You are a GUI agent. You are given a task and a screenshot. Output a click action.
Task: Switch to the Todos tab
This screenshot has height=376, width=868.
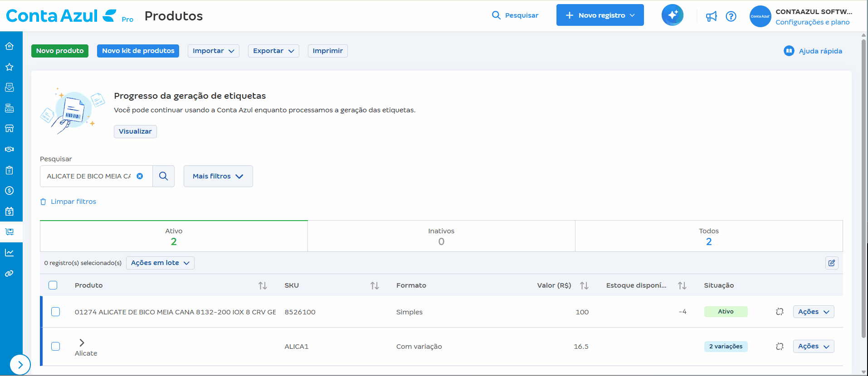coord(708,236)
